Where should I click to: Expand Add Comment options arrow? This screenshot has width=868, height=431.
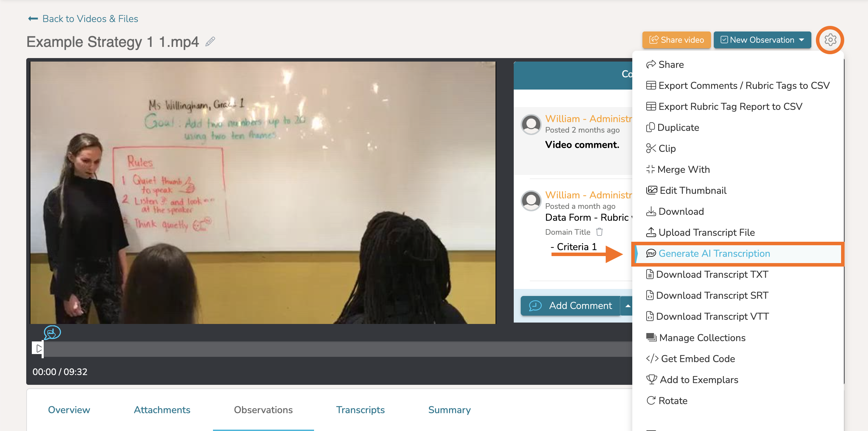tap(628, 306)
